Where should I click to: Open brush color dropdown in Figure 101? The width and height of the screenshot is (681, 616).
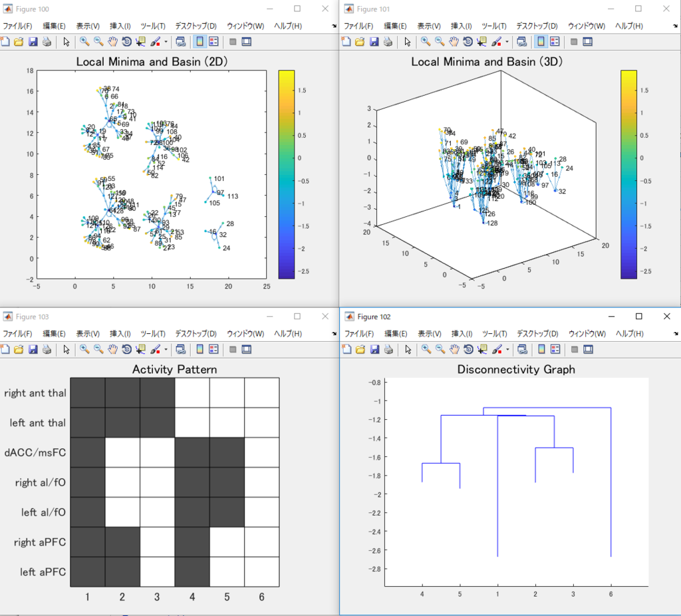(507, 42)
